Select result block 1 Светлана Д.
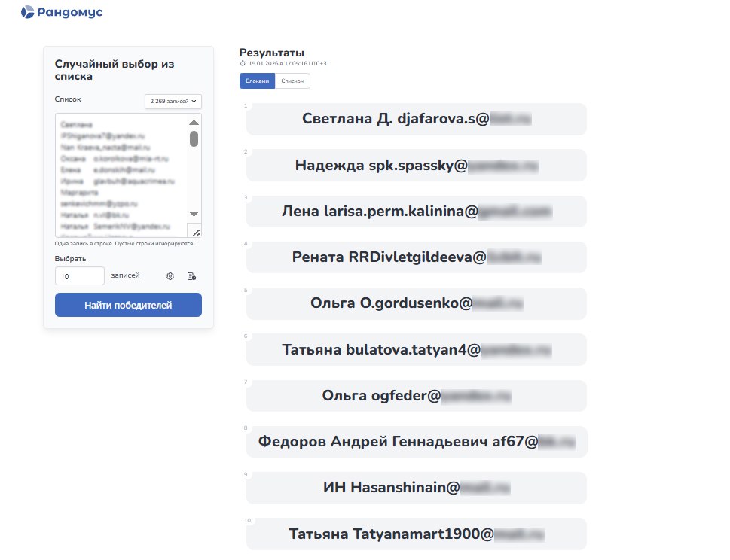 tap(416, 119)
